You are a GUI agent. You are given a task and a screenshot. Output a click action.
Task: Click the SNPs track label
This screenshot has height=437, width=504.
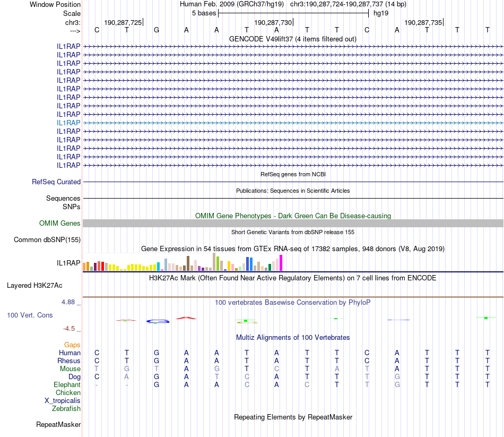point(72,207)
